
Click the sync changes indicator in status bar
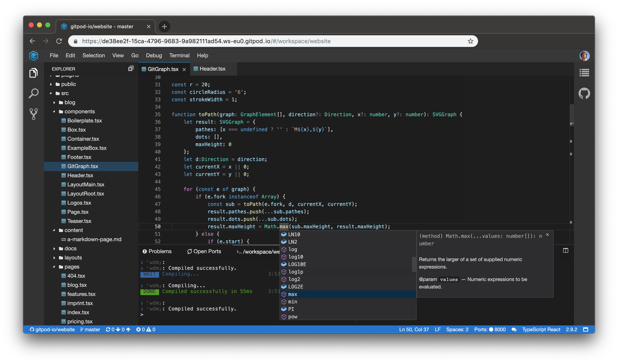point(118,329)
